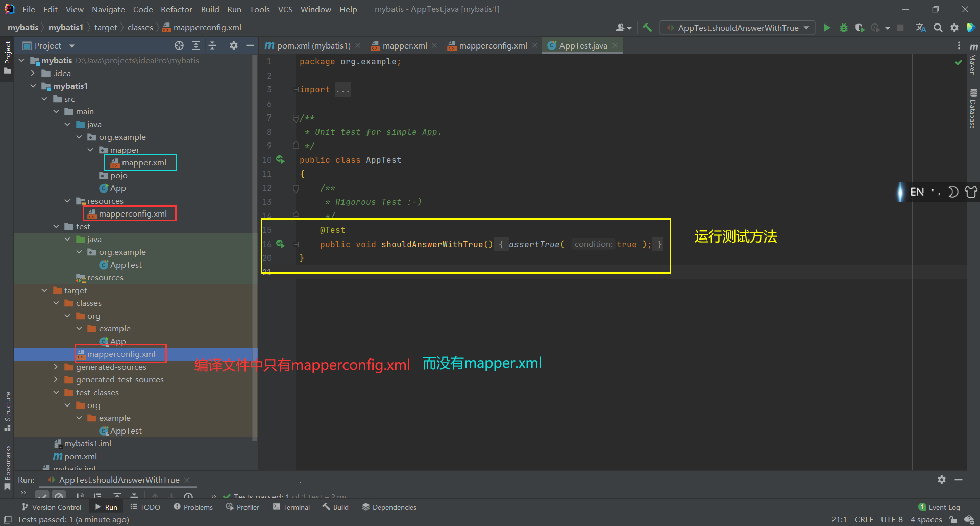Collapse the target folder node
980x526 pixels.
44,290
